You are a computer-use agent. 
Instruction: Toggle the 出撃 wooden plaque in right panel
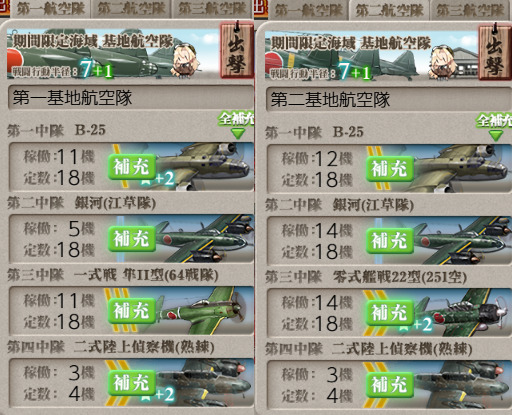[495, 53]
